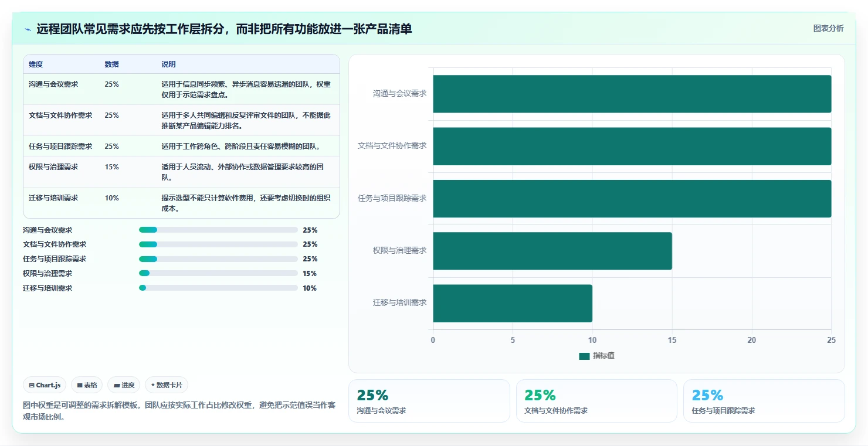Click the page title about 远程团队常见需求
The width and height of the screenshot is (868, 446).
pyautogui.click(x=224, y=29)
